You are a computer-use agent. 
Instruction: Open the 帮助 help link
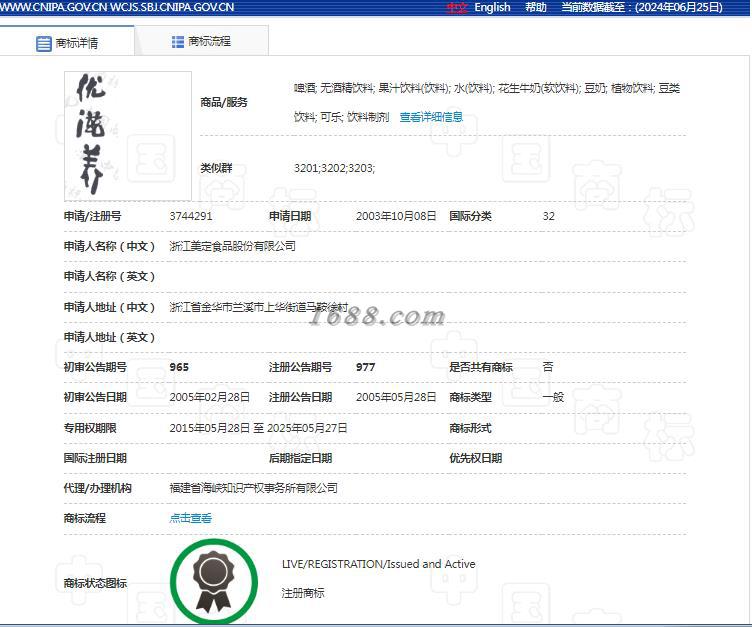[536, 7]
